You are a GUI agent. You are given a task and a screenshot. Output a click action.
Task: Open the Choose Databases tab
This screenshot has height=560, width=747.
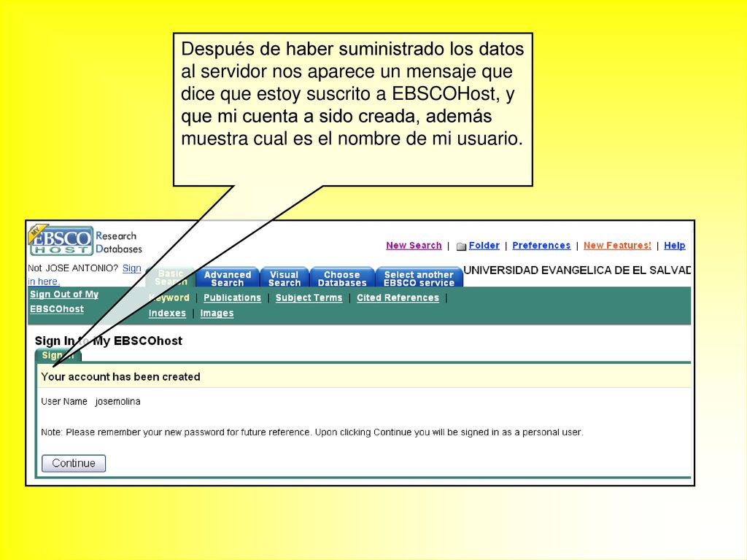(342, 278)
